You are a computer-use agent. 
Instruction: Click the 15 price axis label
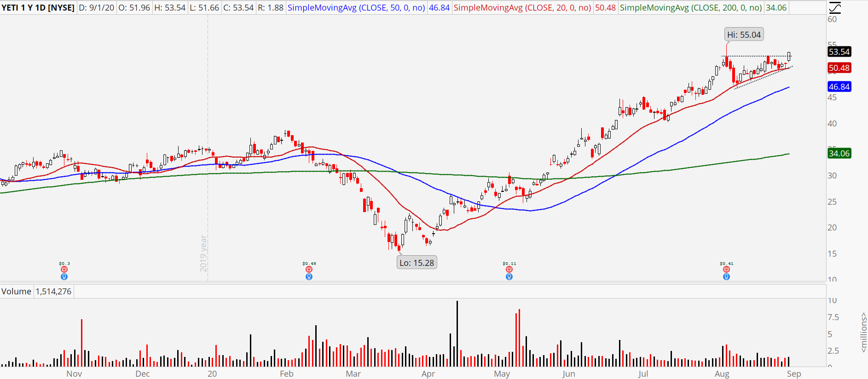832,253
